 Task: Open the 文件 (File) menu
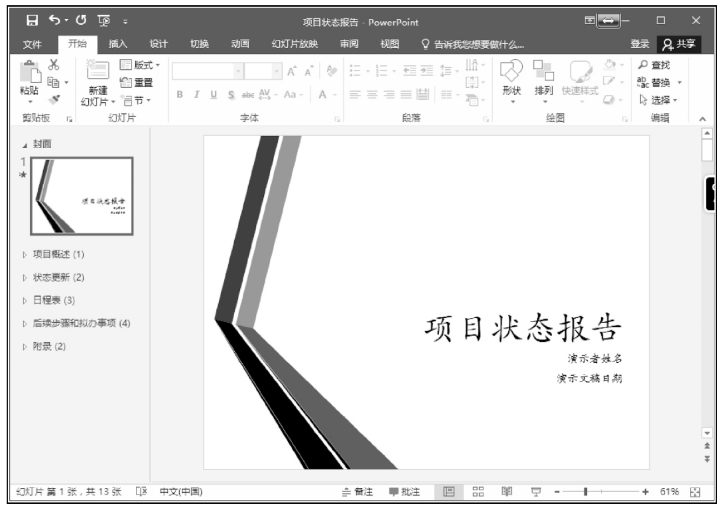(33, 44)
